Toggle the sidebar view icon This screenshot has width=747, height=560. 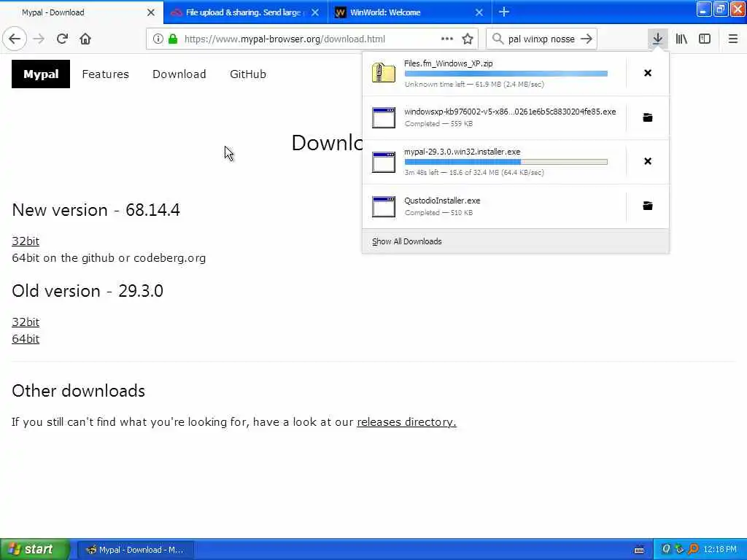705,39
